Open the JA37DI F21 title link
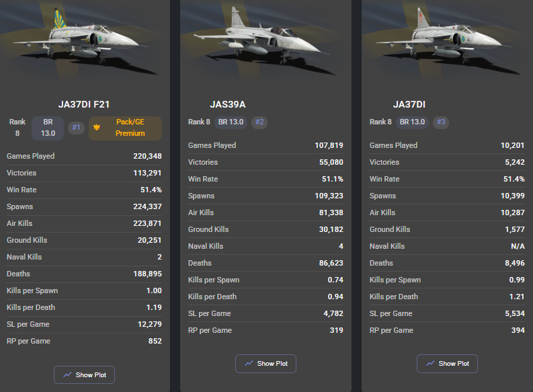Screen dimensions: 533x392 coord(84,104)
